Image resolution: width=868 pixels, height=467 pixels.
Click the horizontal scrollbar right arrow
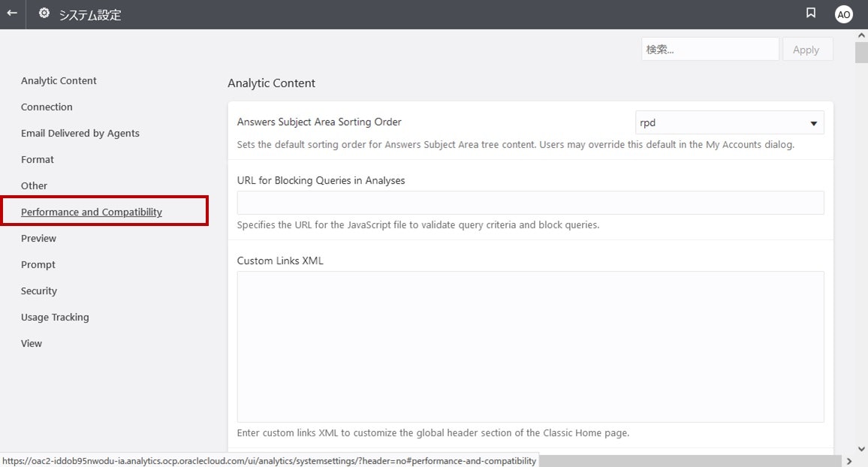click(x=849, y=461)
